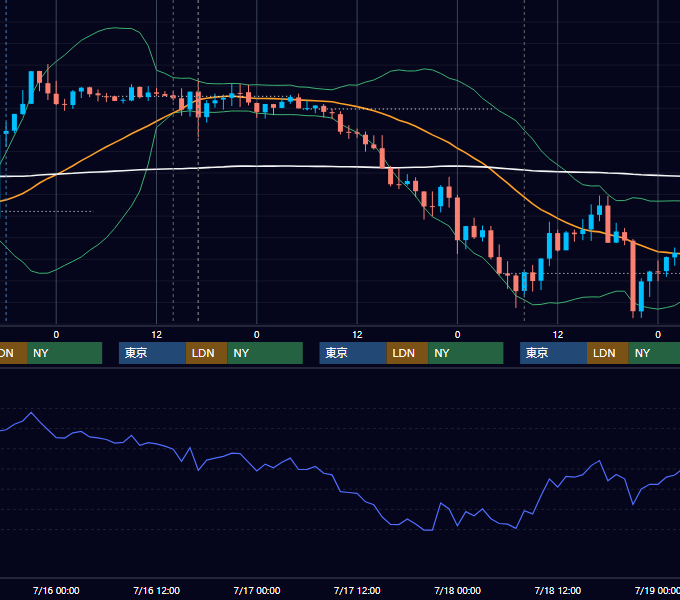
Task: Select the NY session block spanning 7/16 00:00
Action: tap(64, 353)
